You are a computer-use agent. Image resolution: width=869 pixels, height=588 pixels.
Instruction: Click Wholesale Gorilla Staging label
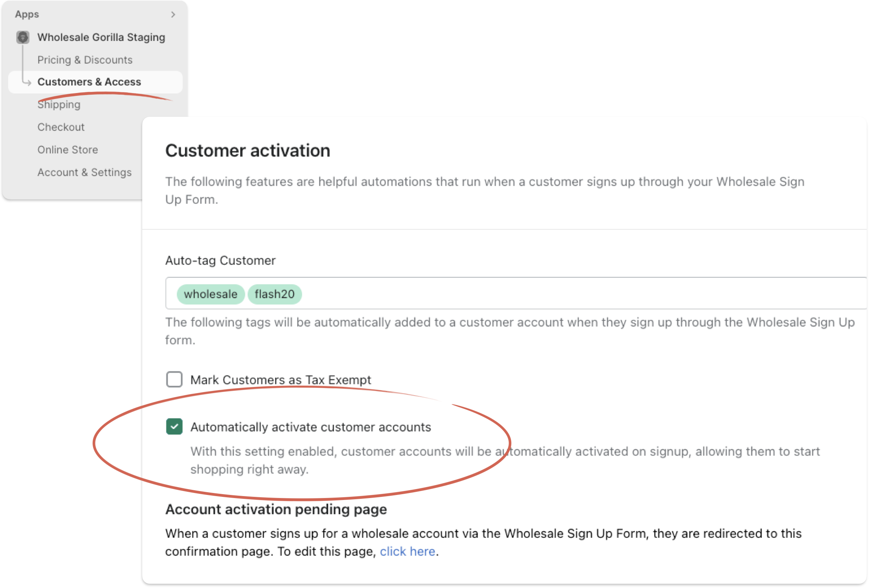[101, 37]
